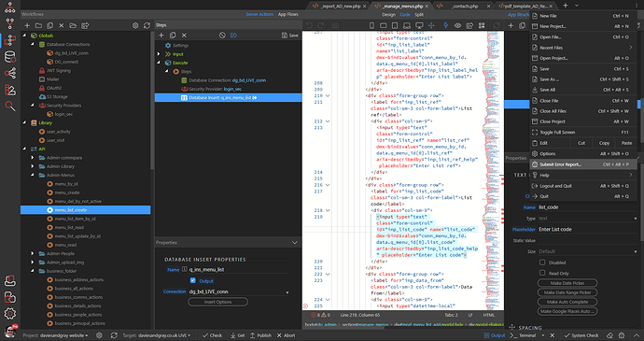The image size is (644, 341).
Task: Click System Check in bottom bar
Action: point(581,335)
